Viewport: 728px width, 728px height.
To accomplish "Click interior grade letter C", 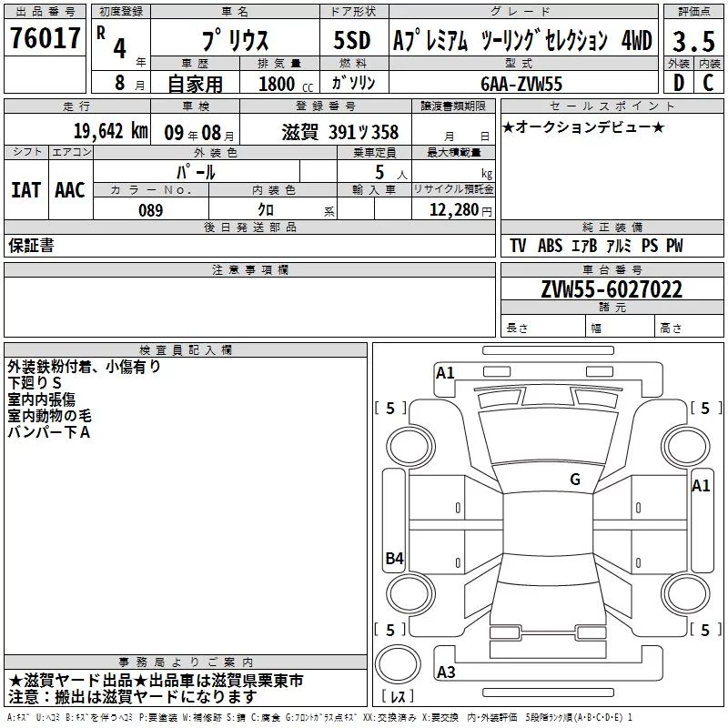I will coord(708,83).
